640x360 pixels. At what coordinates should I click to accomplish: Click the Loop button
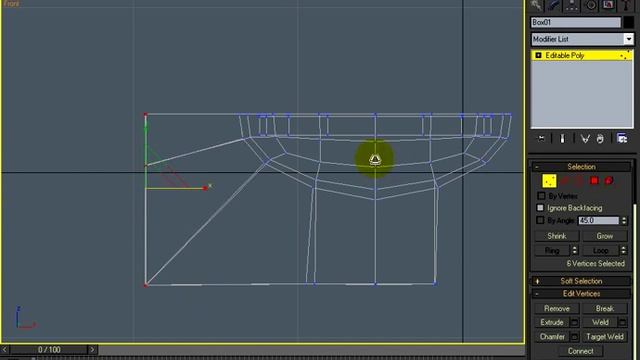point(600,250)
